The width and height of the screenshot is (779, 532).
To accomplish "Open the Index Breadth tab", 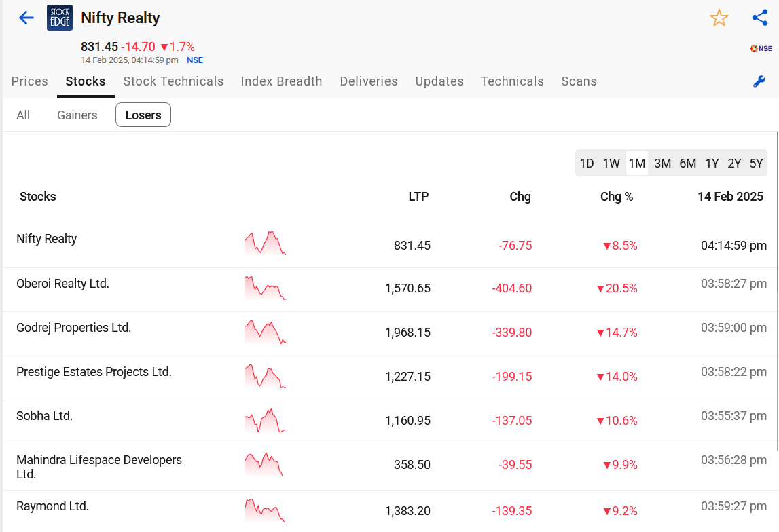I will (x=281, y=81).
